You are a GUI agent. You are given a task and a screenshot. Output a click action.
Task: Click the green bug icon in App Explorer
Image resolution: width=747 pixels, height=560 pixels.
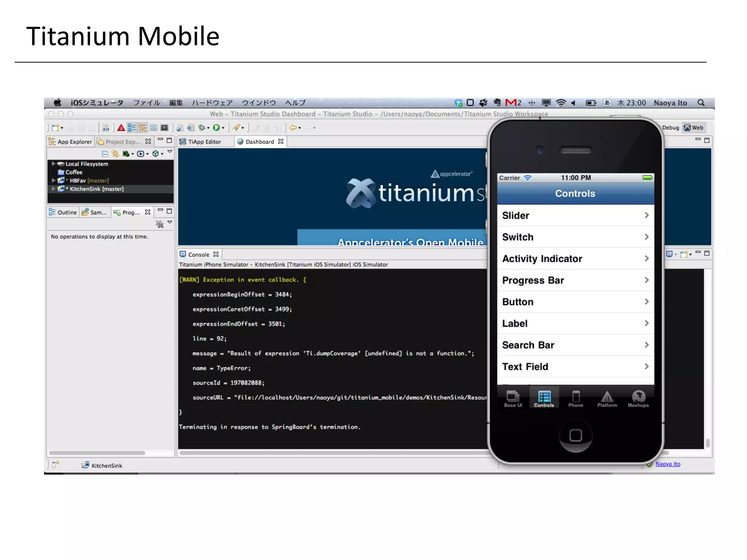click(126, 154)
